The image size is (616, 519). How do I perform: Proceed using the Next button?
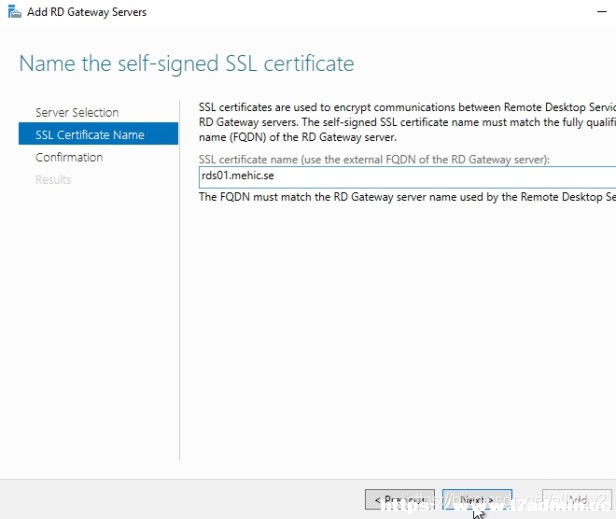click(477, 499)
